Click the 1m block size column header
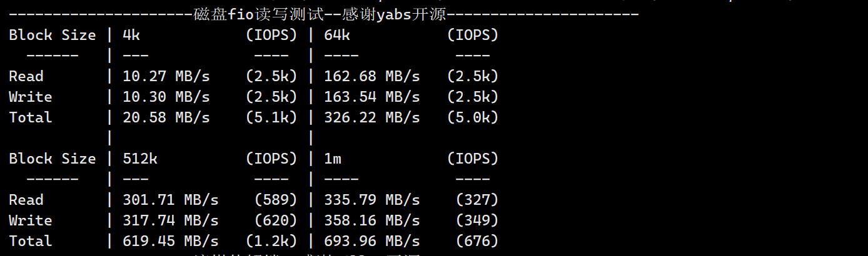The height and width of the screenshot is (256, 868). tap(333, 159)
